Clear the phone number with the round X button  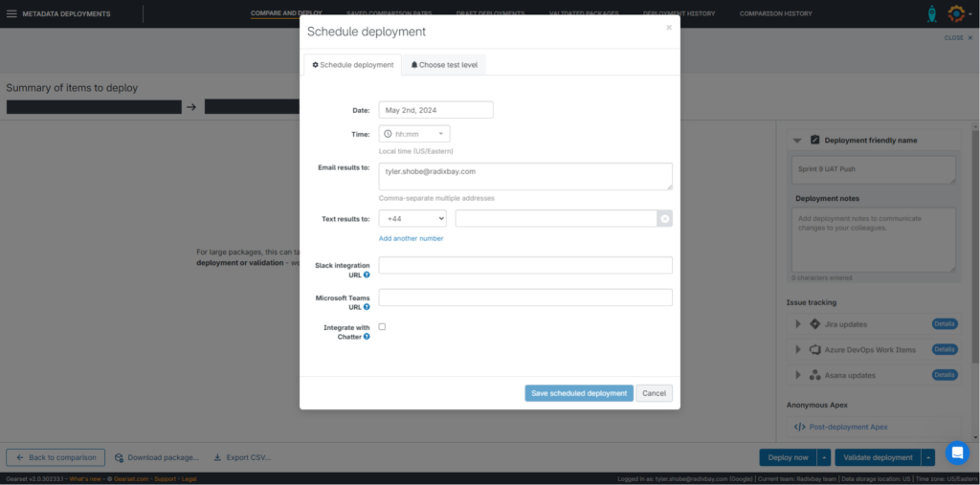(665, 219)
